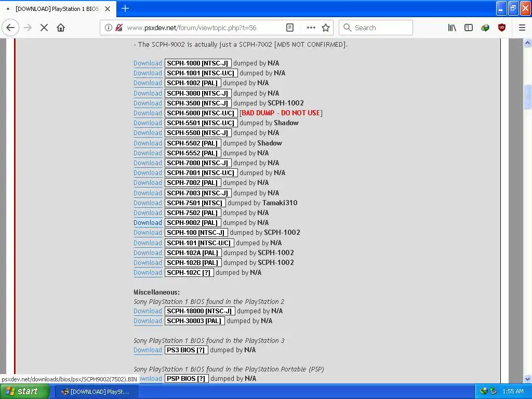Download the SCPH-101 [NTSC-U/C] BIOS

pyautogui.click(x=148, y=243)
